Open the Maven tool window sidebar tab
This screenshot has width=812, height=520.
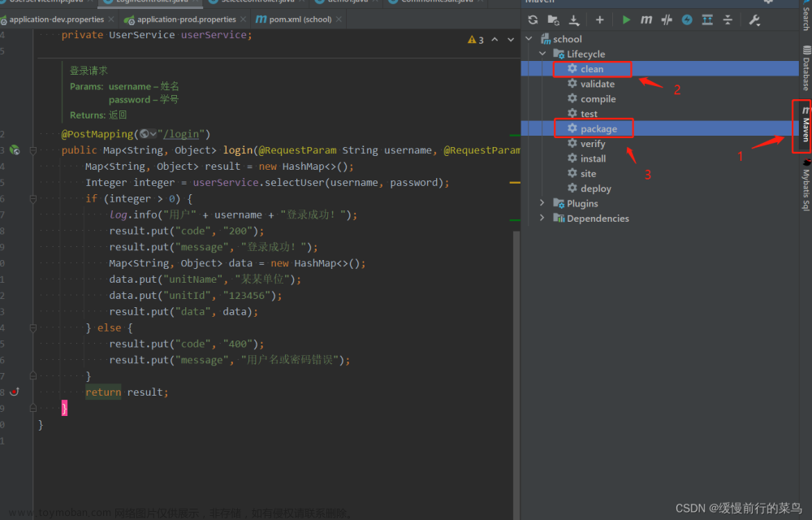[x=806, y=126]
